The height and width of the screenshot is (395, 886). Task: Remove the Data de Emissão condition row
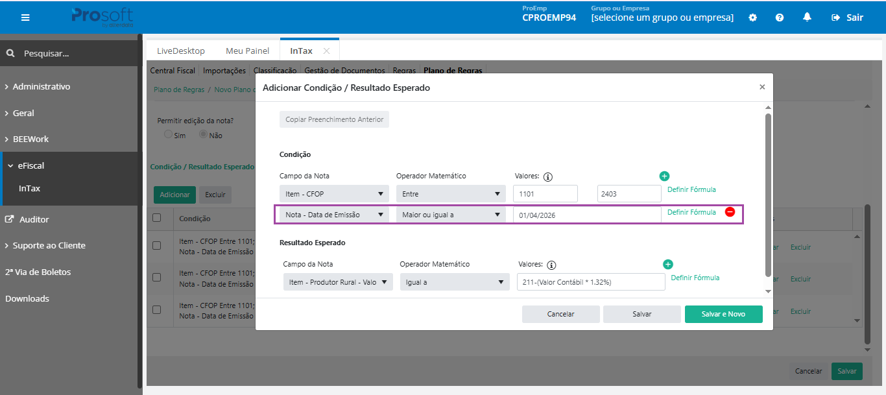point(729,212)
